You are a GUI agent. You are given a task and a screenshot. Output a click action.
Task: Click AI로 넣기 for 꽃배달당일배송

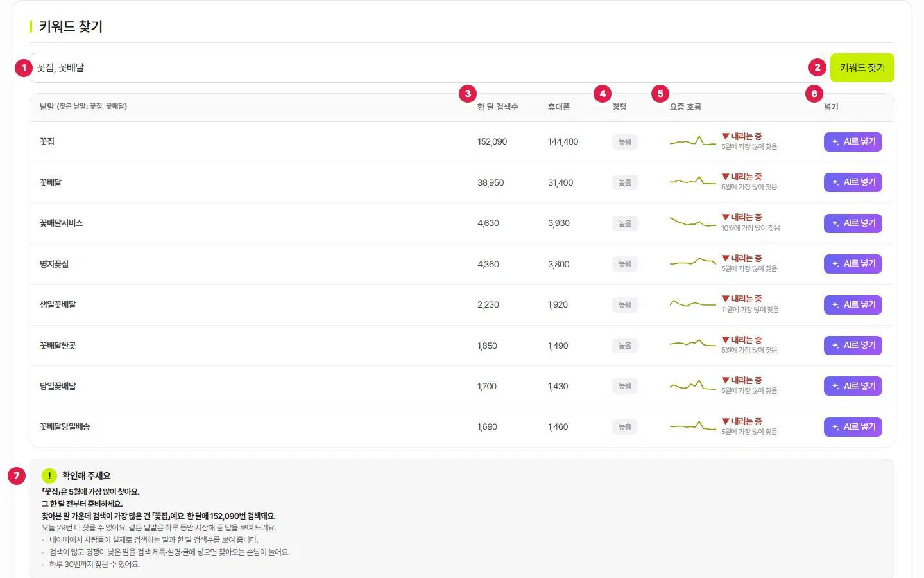(853, 427)
